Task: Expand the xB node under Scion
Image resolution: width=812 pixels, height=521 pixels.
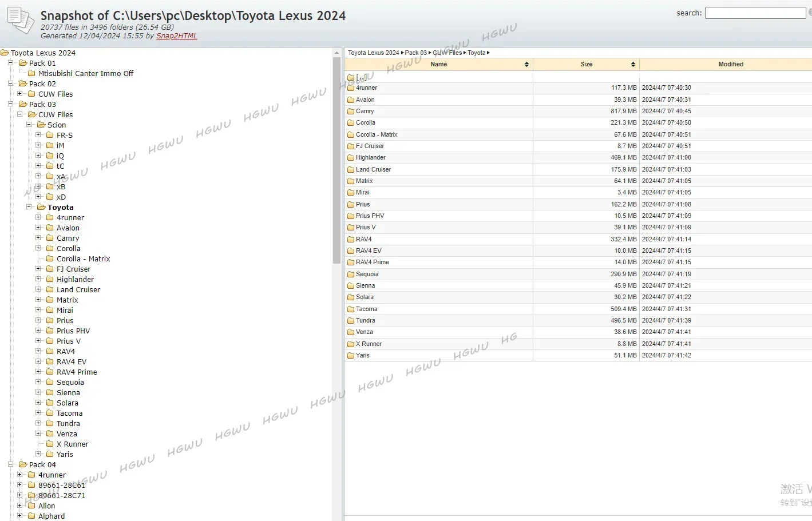Action: point(38,186)
